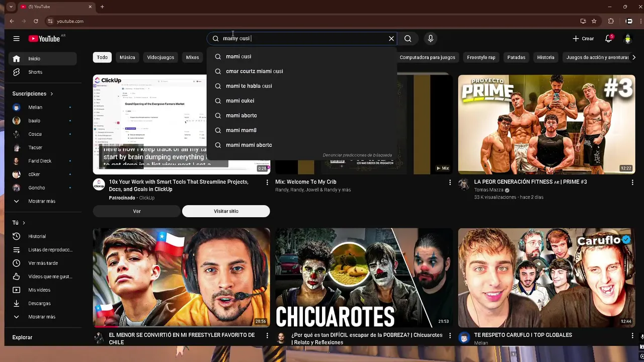Bookmark this page with star icon

tap(594, 21)
